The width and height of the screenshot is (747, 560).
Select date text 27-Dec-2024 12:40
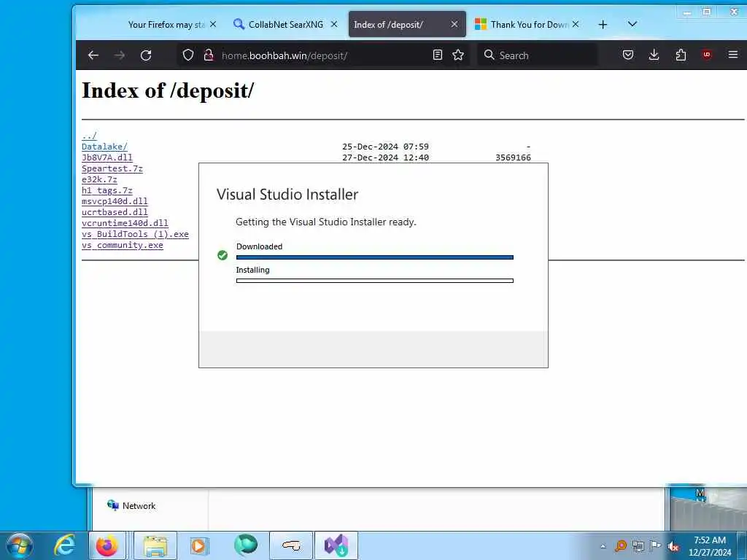pos(385,157)
